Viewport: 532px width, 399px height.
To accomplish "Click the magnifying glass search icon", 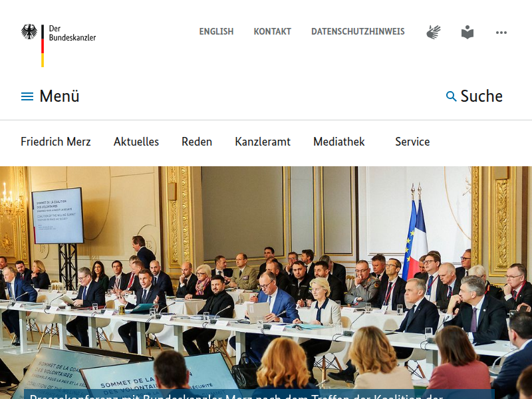I will (x=451, y=96).
